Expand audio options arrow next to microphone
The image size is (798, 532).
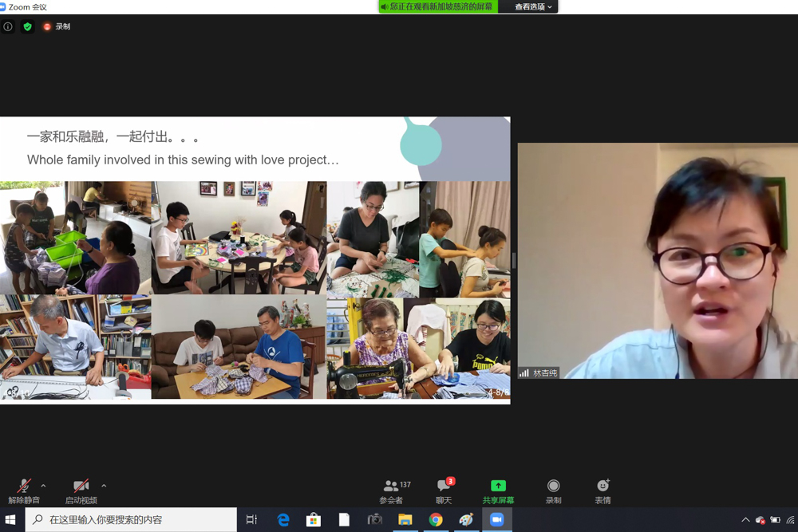43,486
